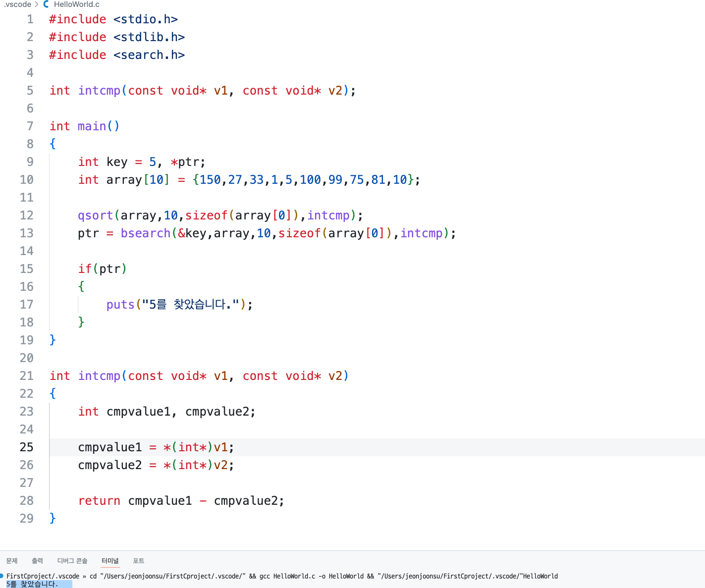This screenshot has height=588, width=705.
Task: Click the C file icon beside HelloWorld.c
Action: pyautogui.click(x=46, y=4)
